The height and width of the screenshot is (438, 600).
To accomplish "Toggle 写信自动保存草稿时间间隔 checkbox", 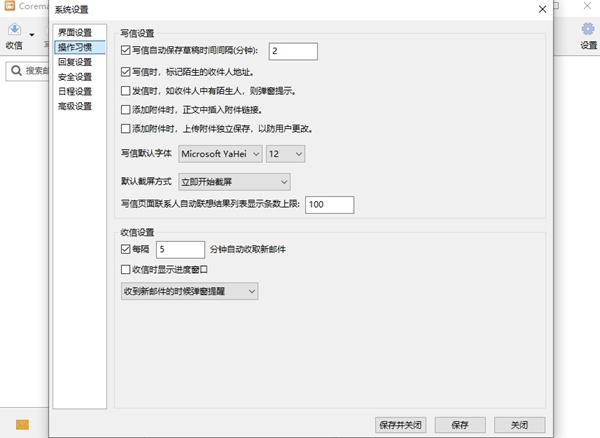I will (x=126, y=50).
